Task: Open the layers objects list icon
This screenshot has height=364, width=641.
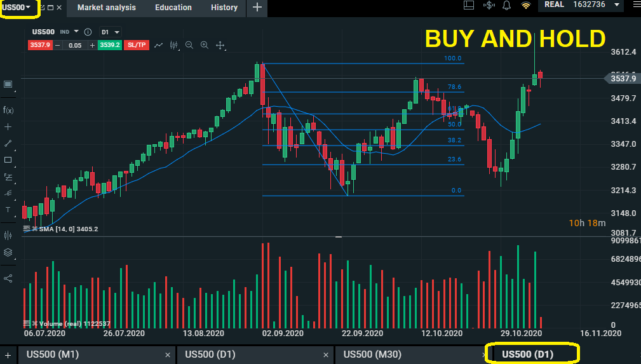Action: pos(8,252)
